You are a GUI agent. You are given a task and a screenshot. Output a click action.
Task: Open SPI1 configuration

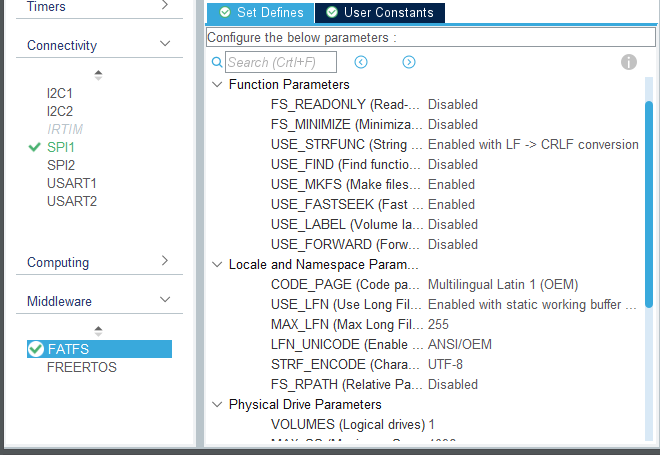61,147
